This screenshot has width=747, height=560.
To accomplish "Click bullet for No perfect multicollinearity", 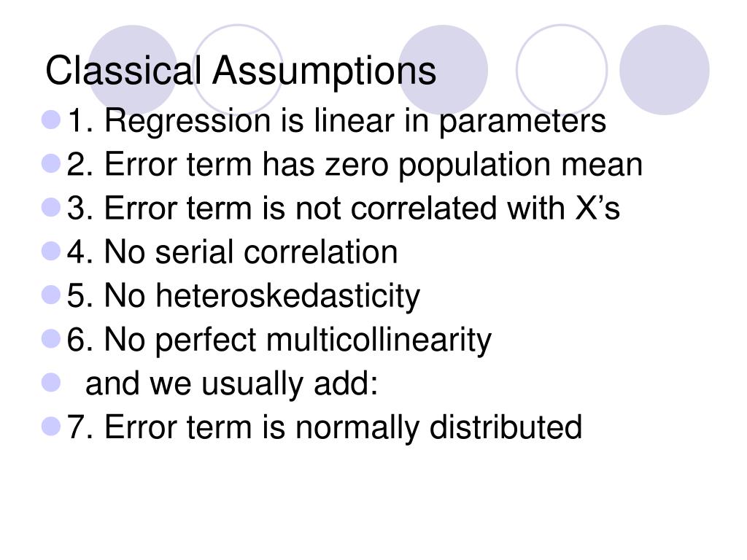I will click(x=51, y=339).
